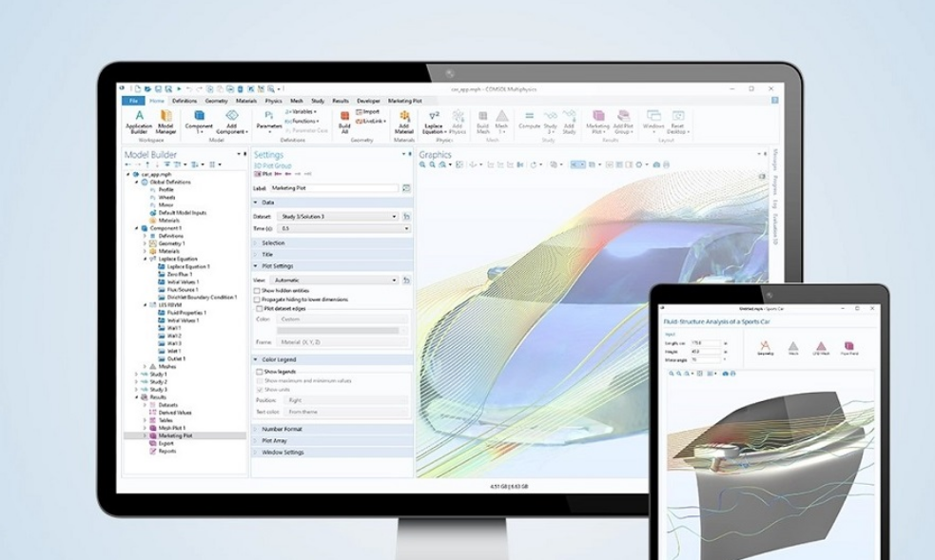This screenshot has width=935, height=560.
Task: Click the print icon in Graphics toolbar
Action: pyautogui.click(x=666, y=165)
